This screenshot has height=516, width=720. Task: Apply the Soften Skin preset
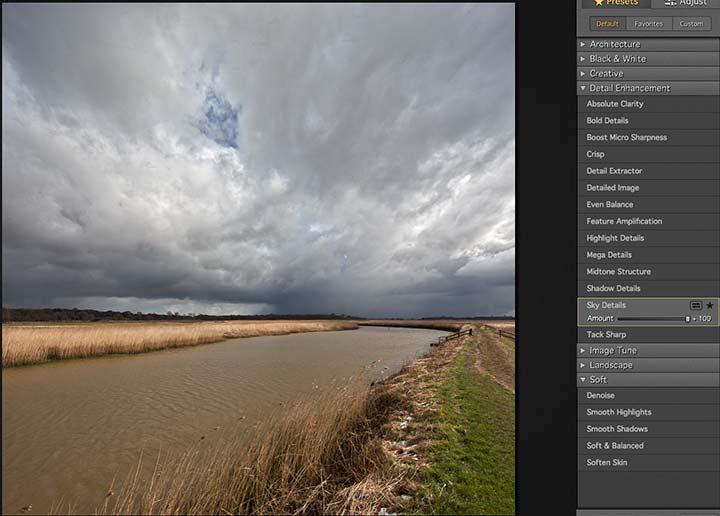click(648, 462)
